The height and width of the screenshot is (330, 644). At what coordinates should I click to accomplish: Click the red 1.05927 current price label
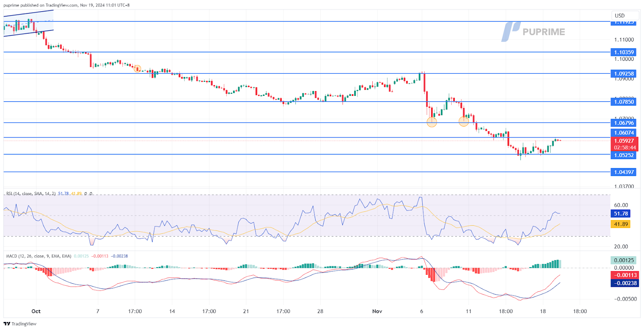click(624, 141)
